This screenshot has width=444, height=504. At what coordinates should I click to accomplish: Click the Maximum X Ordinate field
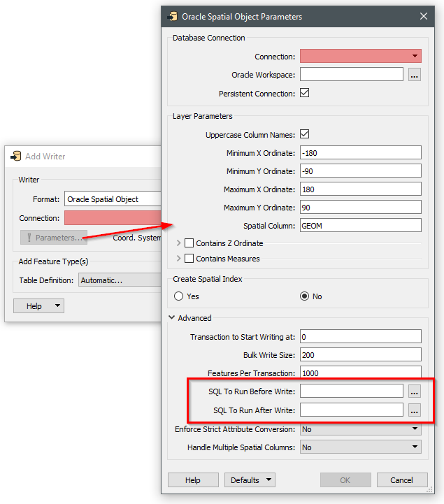(x=360, y=189)
